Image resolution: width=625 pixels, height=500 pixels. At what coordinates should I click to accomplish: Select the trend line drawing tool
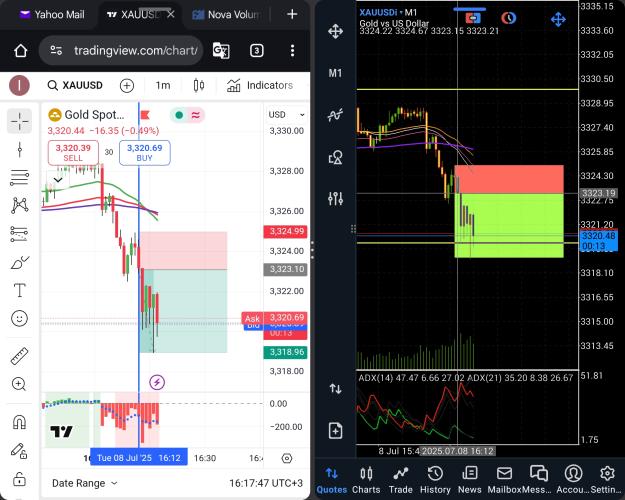(20, 150)
